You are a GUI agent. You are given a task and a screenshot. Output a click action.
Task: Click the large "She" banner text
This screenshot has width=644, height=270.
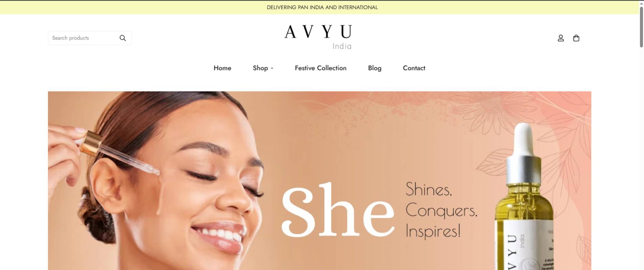coord(338,210)
